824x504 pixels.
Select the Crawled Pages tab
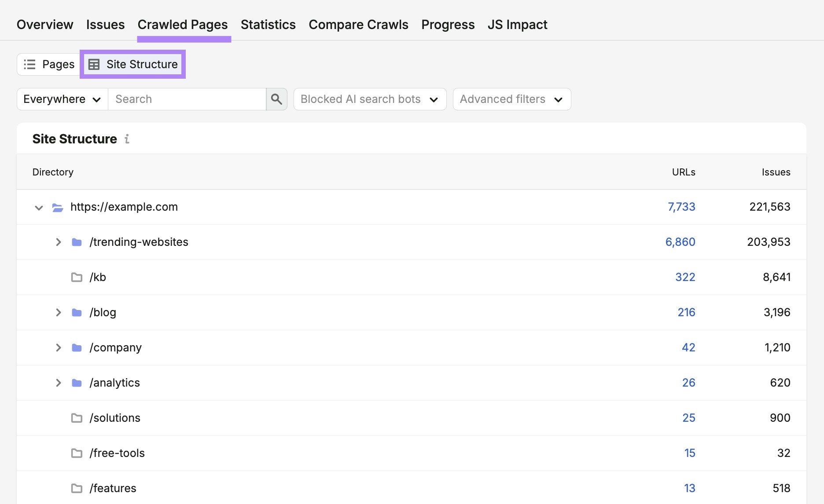[183, 25]
